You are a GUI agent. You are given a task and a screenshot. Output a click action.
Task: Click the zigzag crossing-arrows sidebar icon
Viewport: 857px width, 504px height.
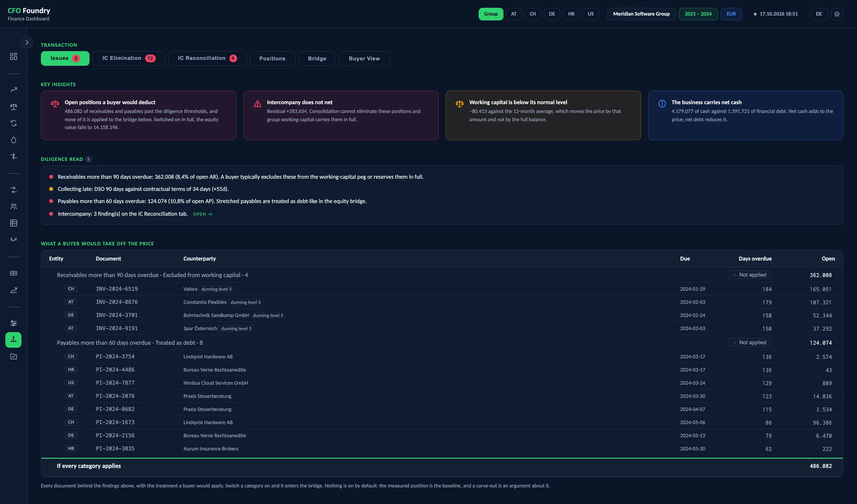click(x=14, y=240)
